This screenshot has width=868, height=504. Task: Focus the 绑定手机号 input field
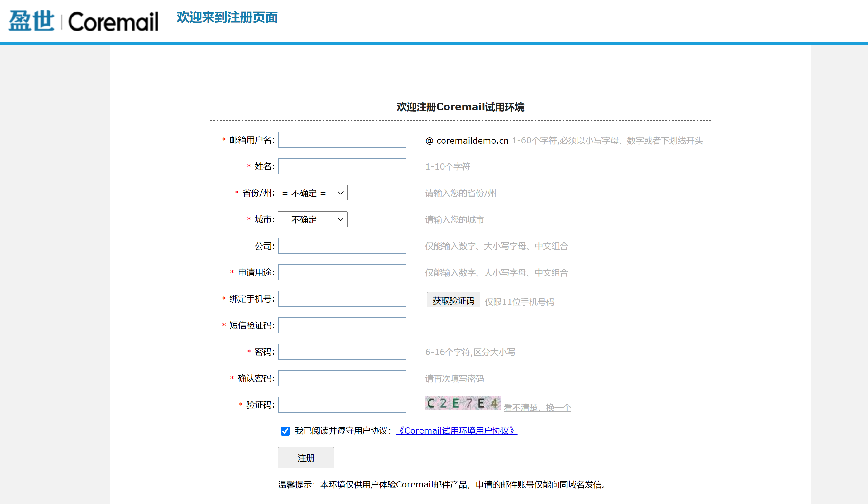pos(342,299)
